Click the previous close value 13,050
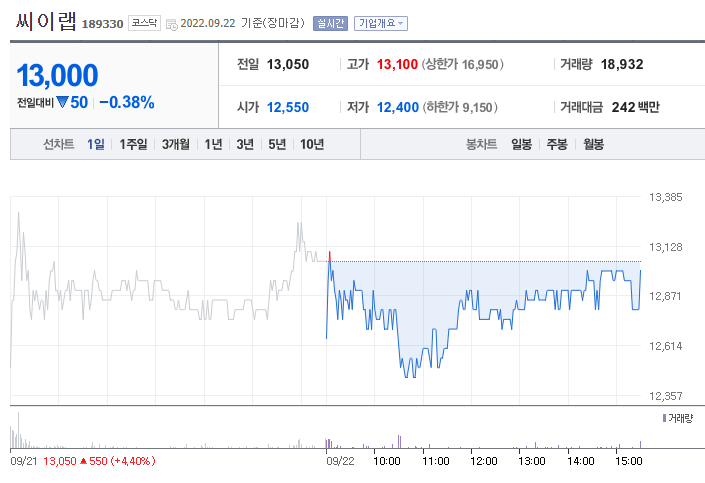 tap(288, 64)
